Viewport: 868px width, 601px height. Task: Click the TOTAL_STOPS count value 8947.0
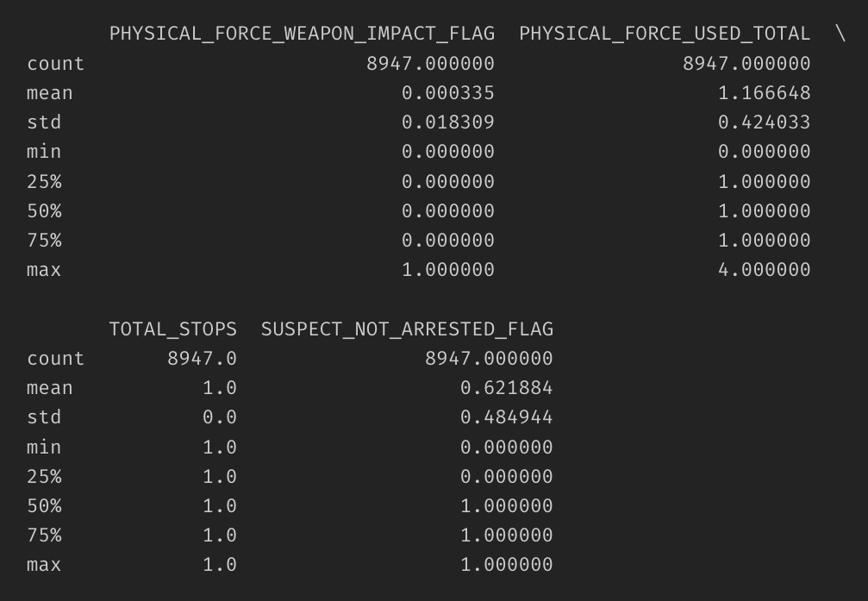tap(202, 359)
